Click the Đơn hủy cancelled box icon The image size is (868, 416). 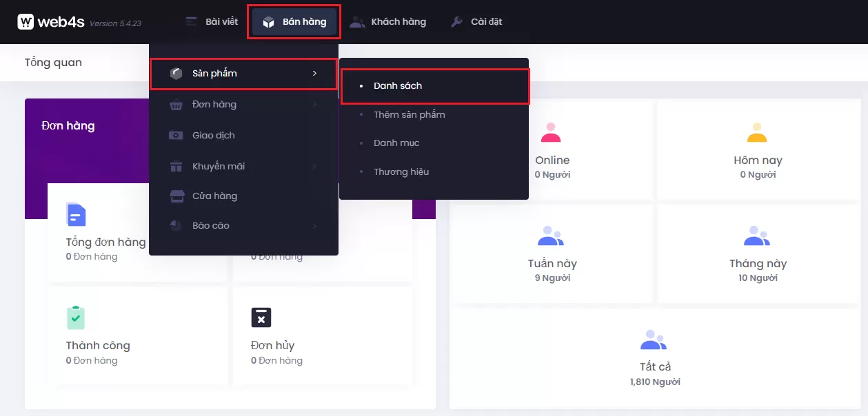[261, 318]
